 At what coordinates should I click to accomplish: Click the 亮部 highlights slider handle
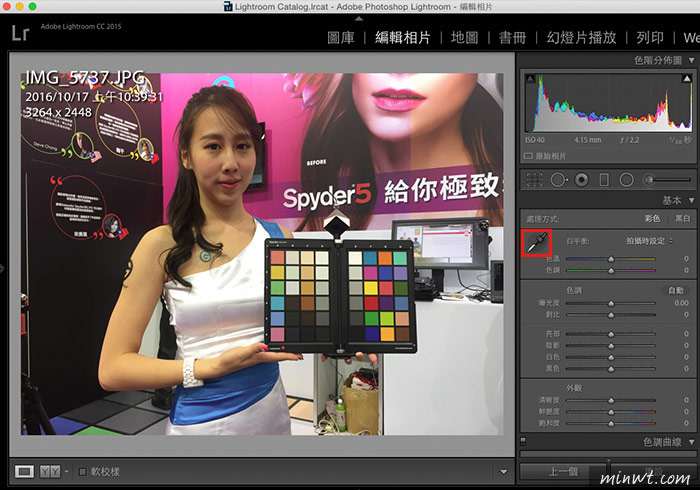pos(611,335)
